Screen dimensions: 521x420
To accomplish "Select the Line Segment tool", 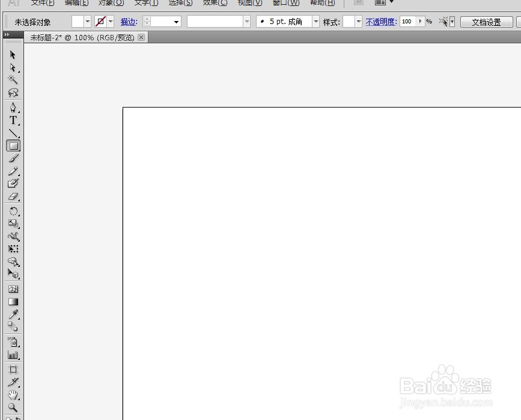I will tap(13, 133).
